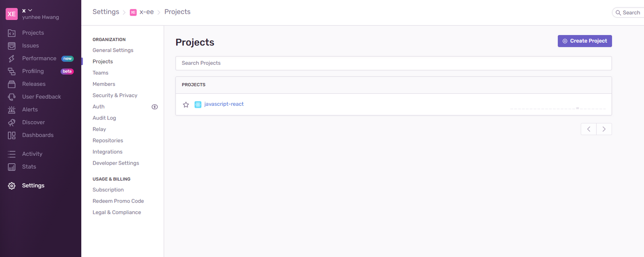
Task: Go to previous page of projects
Action: click(x=588, y=129)
